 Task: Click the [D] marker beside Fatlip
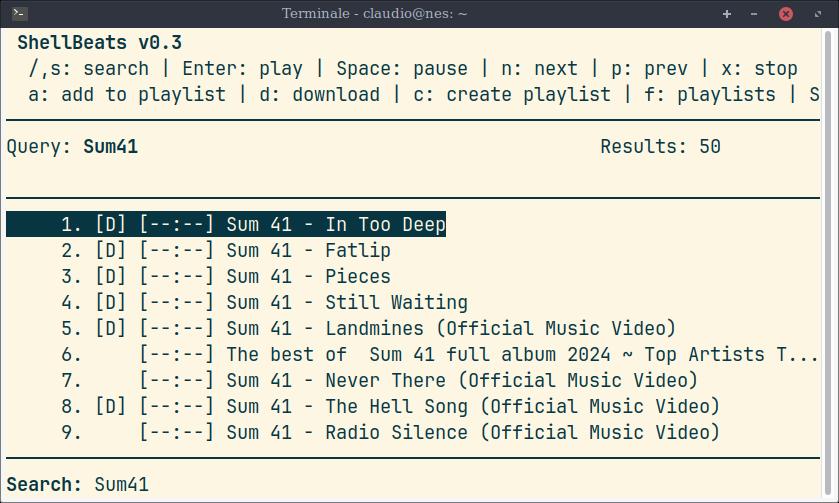coord(111,251)
